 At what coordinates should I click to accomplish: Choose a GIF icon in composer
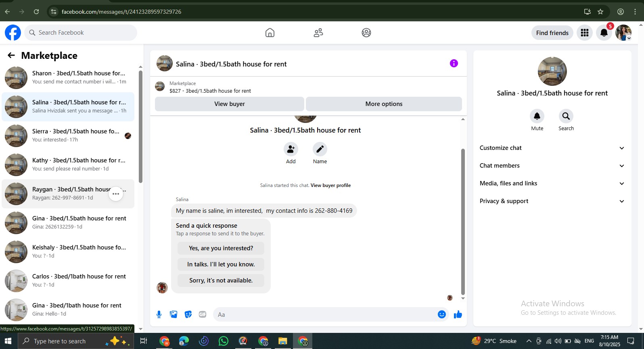point(203,314)
